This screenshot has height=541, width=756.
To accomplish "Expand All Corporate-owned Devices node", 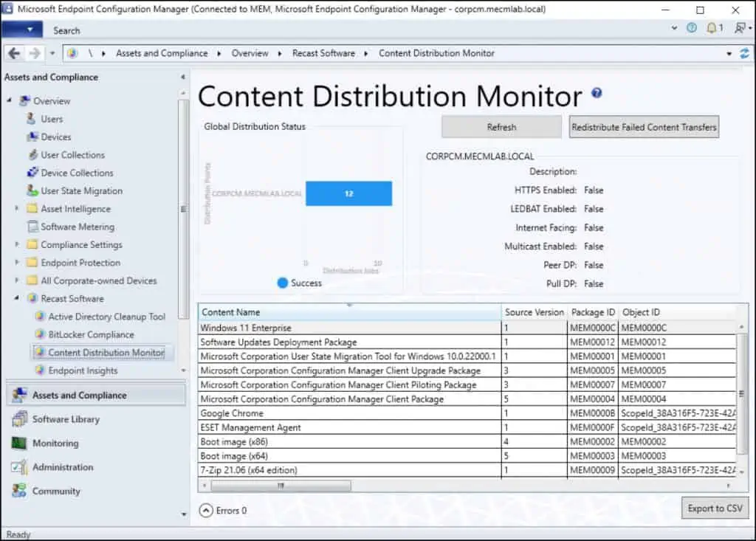I will pyautogui.click(x=17, y=280).
